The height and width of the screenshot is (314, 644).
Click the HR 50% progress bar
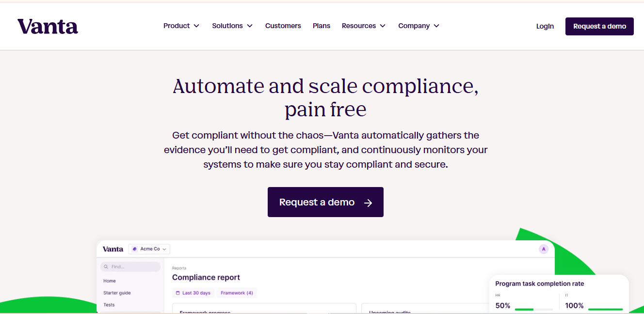(534, 309)
